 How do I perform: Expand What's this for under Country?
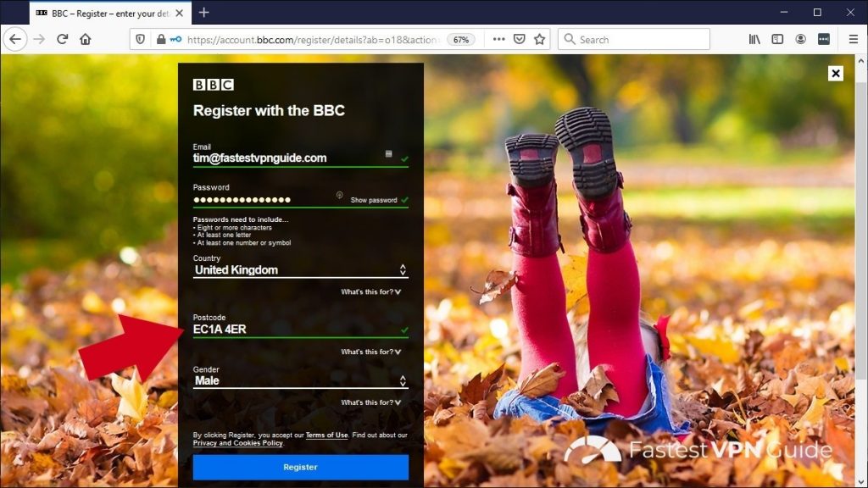coord(371,291)
